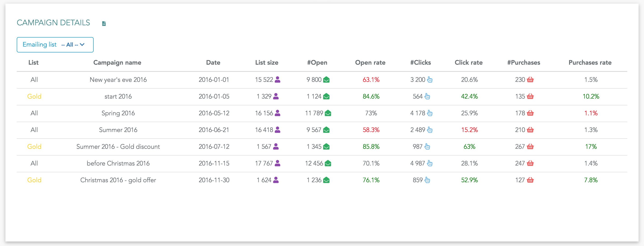Click the green 17% purchases rate

pos(591,147)
